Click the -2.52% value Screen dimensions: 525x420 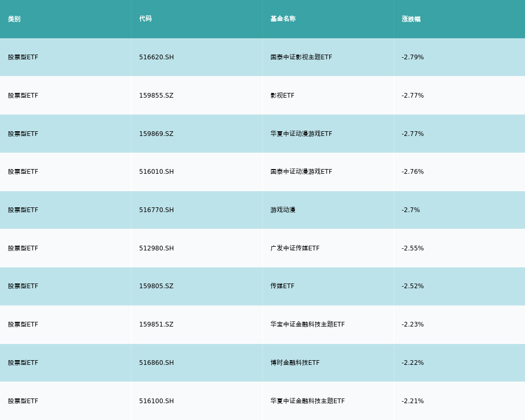[x=413, y=286]
